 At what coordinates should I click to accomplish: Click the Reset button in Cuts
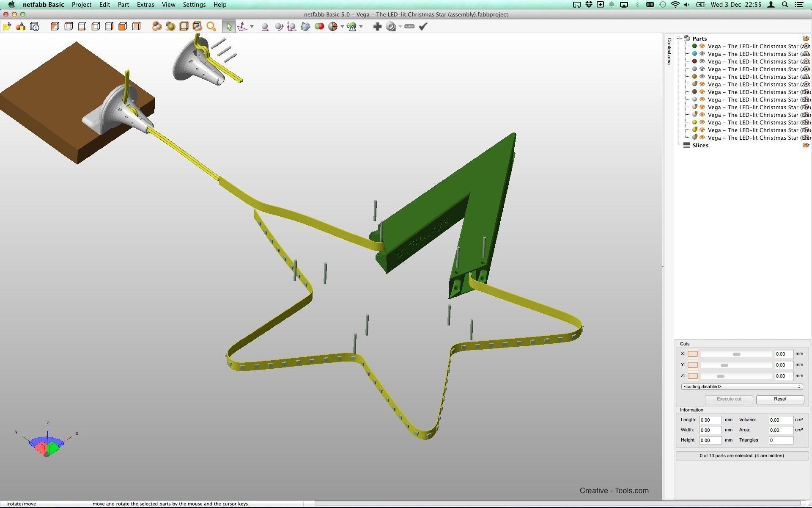(x=780, y=399)
